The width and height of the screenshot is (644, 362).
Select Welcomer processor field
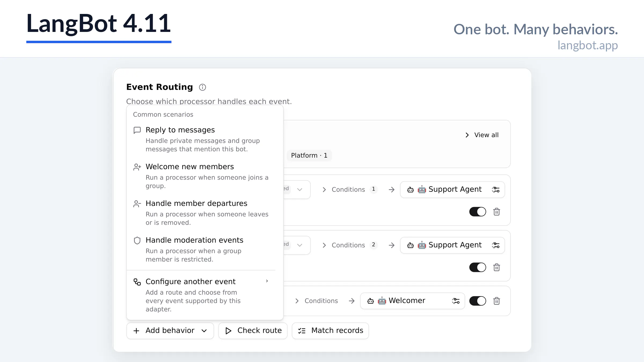412,301
